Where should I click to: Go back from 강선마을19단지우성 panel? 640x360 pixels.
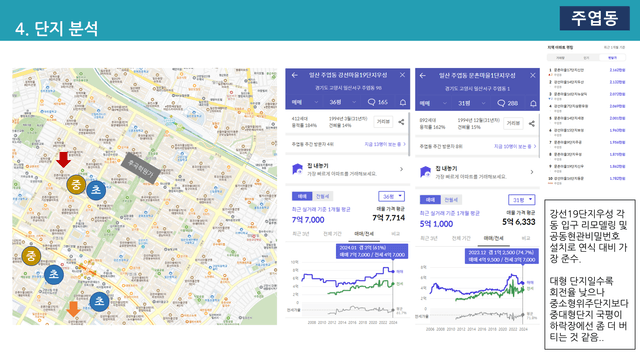tap(295, 75)
